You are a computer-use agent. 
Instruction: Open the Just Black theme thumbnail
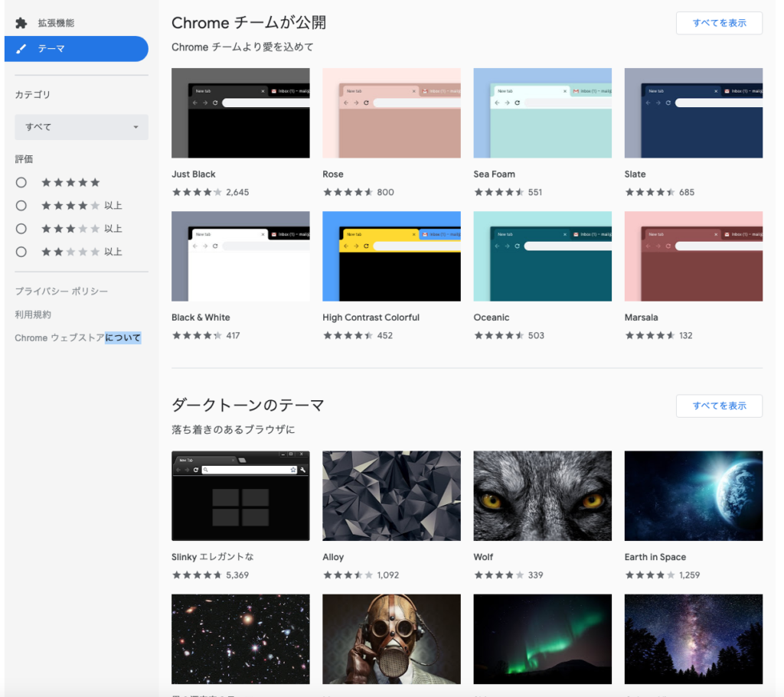(240, 113)
